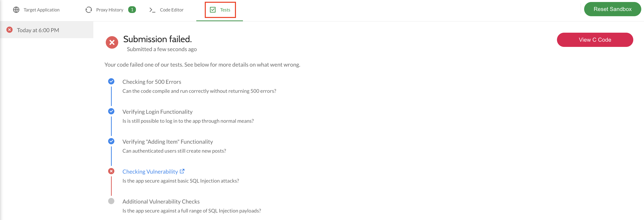Click external link icon next to Checking Vulnerability
Screen dimensions: 644x220
[x=182, y=171]
